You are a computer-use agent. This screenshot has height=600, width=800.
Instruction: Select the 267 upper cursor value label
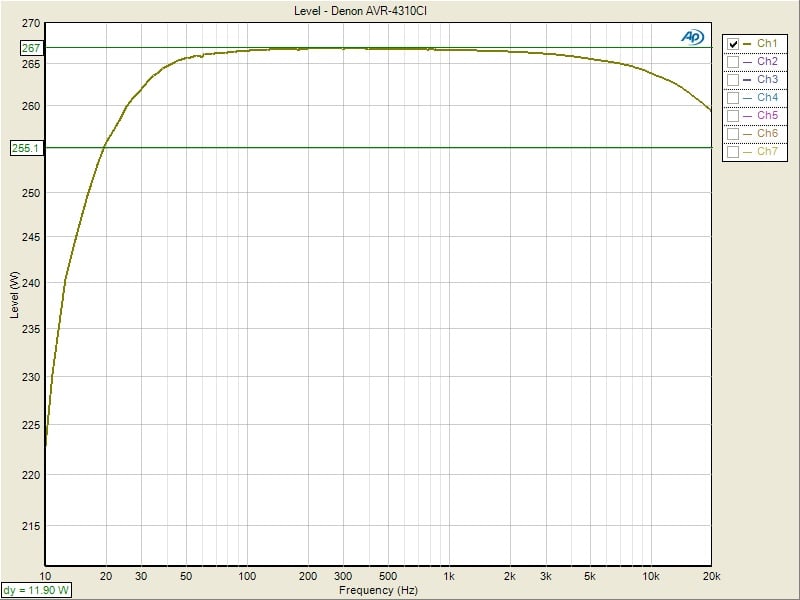click(x=30, y=48)
